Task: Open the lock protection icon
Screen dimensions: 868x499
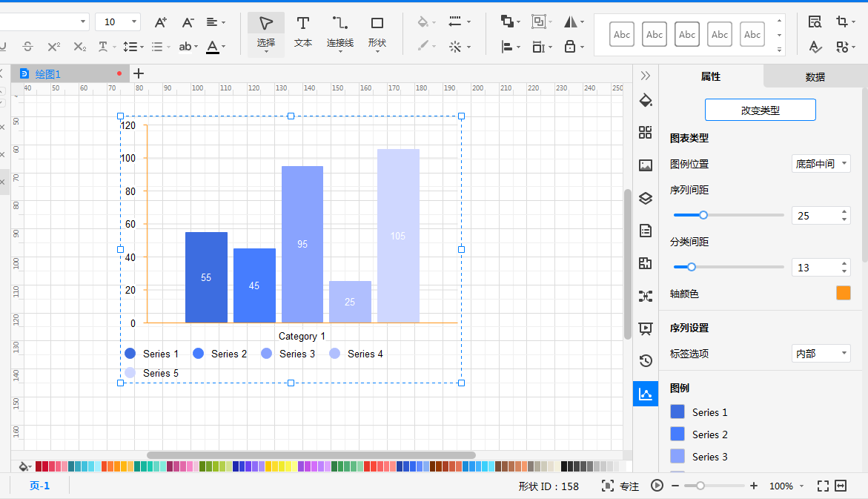Action: coord(569,47)
